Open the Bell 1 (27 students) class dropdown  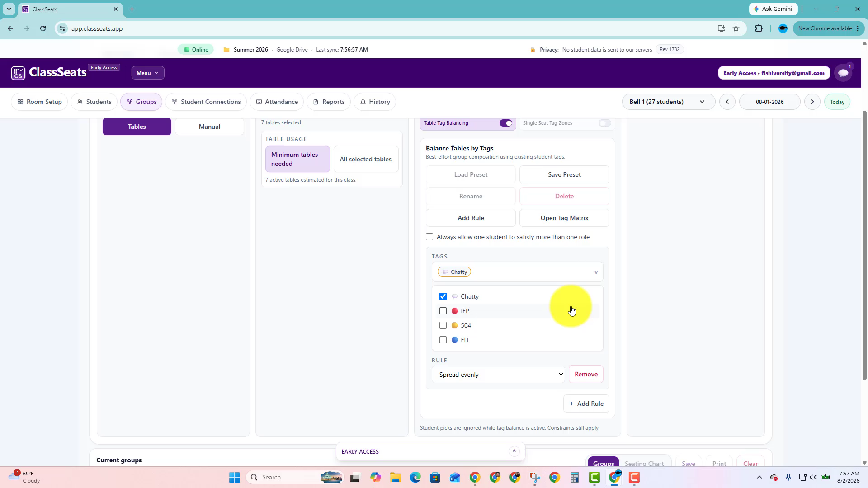click(x=669, y=102)
